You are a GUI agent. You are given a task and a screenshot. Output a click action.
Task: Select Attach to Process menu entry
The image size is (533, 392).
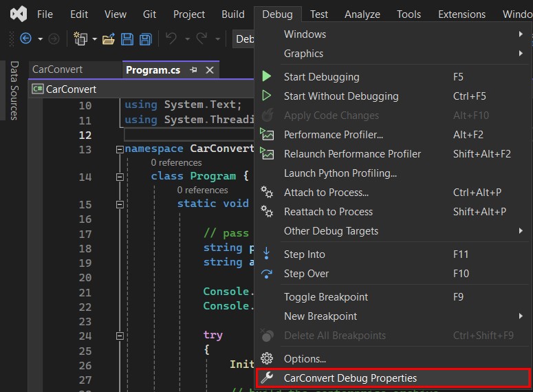tap(326, 193)
